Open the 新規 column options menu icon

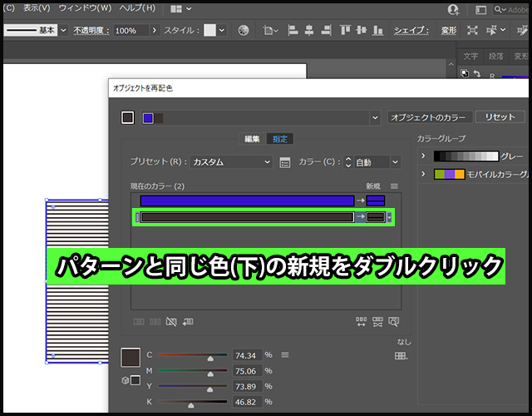394,186
